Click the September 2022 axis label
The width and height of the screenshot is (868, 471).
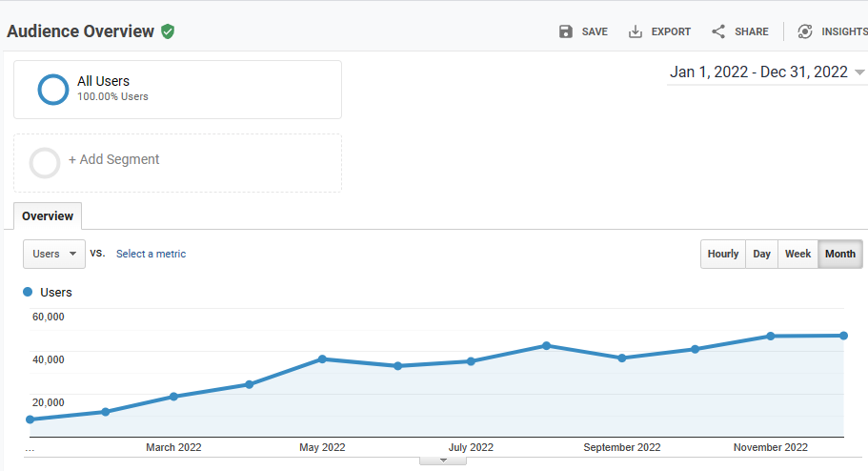coord(622,447)
